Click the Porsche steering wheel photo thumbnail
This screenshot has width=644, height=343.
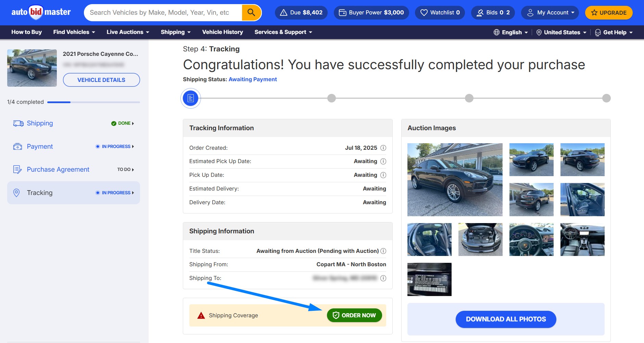[x=531, y=240]
